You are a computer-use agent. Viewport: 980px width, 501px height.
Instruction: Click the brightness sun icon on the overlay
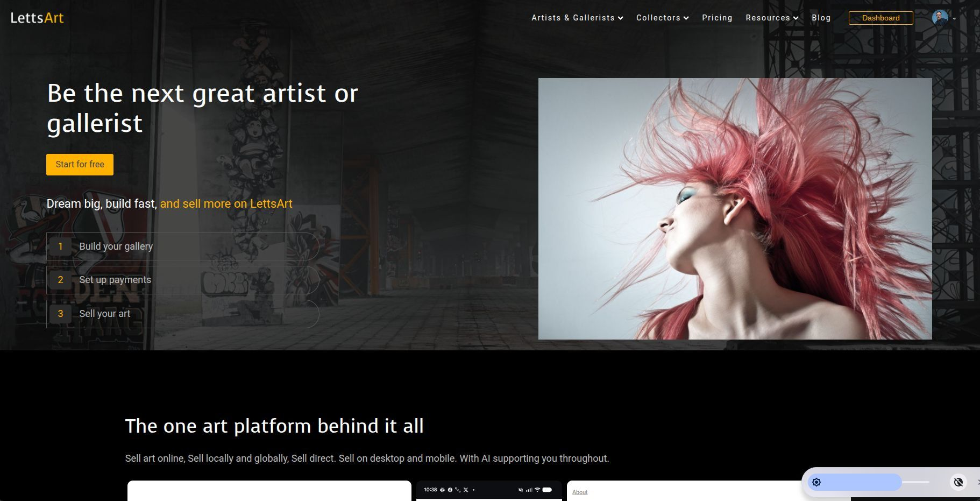(x=816, y=482)
